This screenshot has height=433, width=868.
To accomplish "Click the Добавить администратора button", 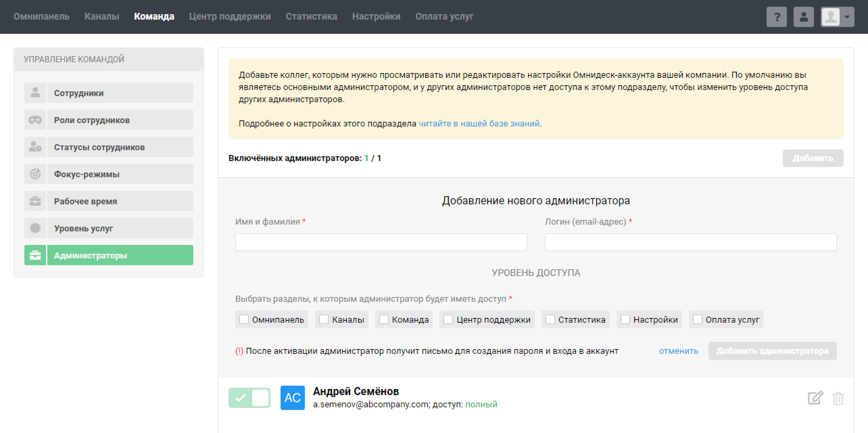I will 772,351.
